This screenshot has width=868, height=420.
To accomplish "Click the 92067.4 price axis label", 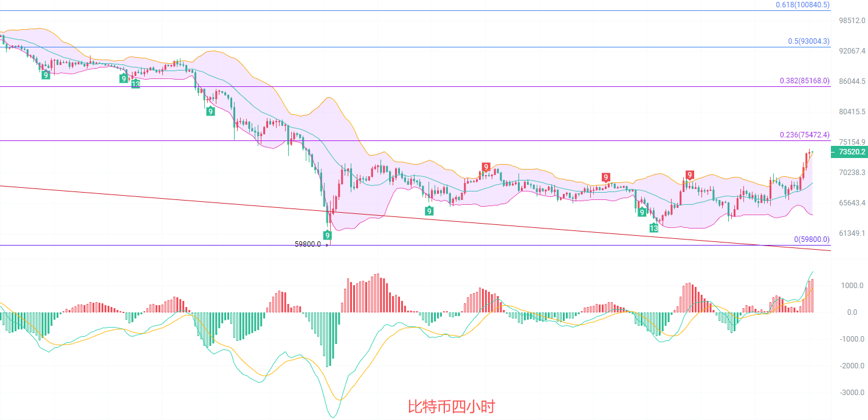I will point(852,51).
